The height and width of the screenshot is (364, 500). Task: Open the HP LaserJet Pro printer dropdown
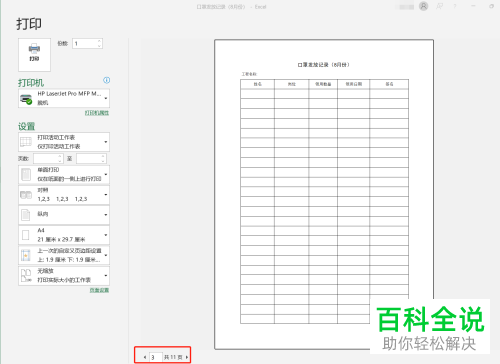[x=64, y=98]
